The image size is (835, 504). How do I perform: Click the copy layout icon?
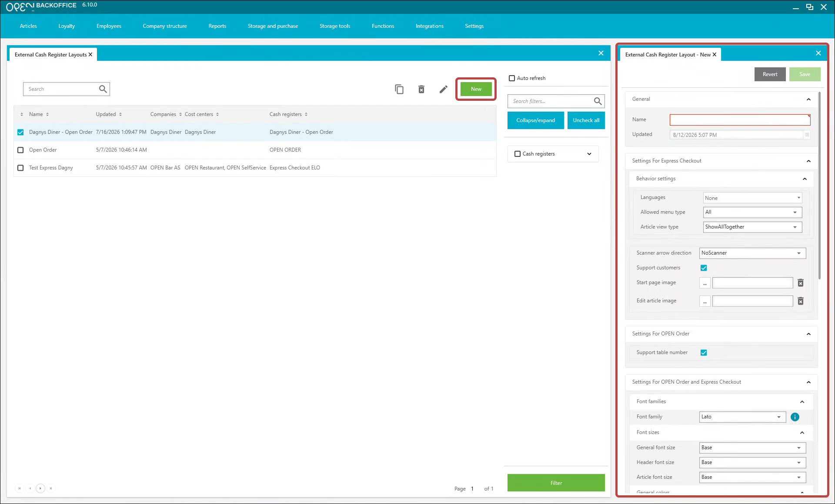(x=399, y=89)
